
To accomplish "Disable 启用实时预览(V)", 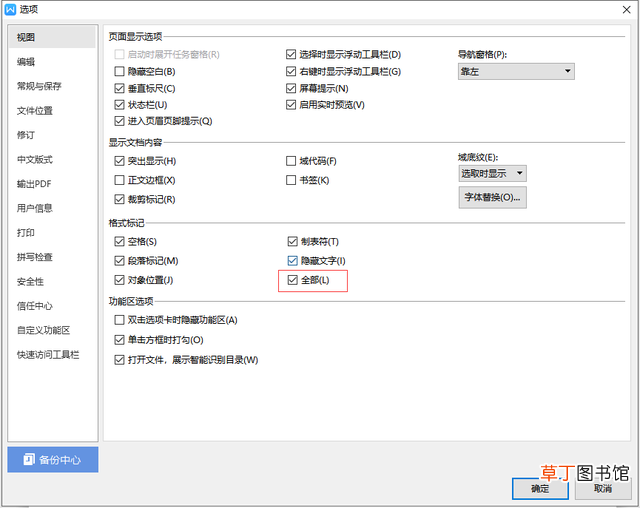I will tap(291, 105).
